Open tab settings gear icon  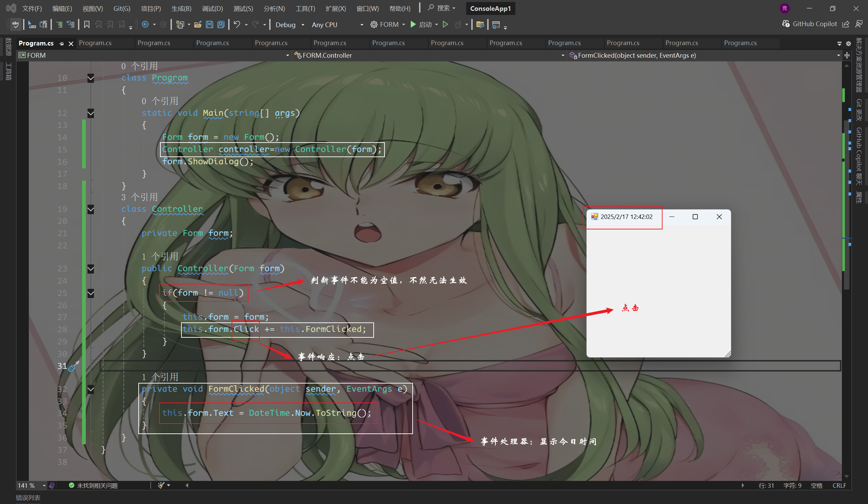[x=848, y=43]
